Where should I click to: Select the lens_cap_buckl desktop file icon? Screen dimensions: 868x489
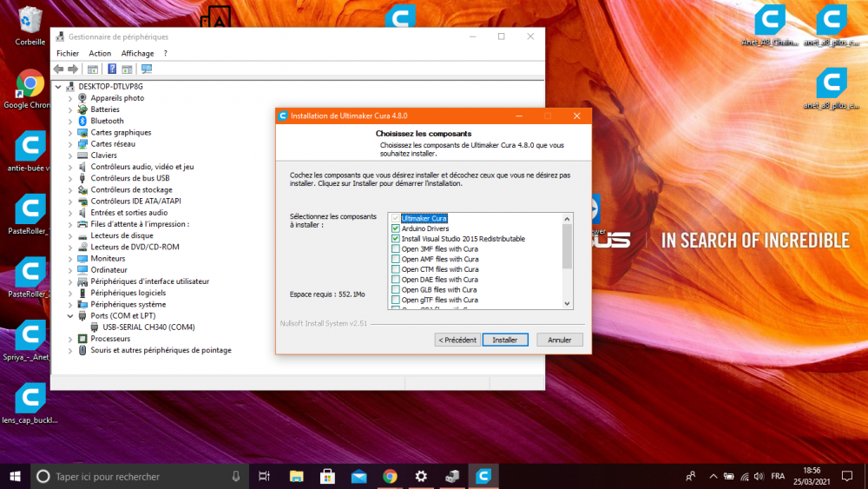point(30,404)
